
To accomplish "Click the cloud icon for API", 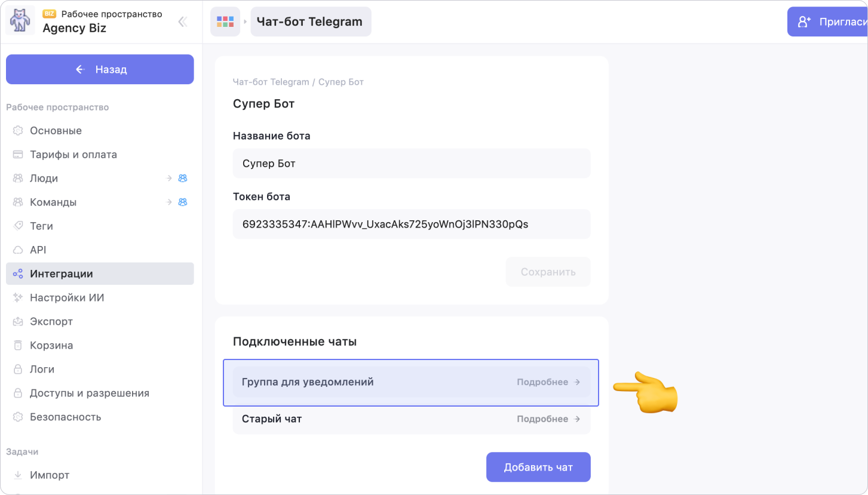I will click(x=18, y=250).
